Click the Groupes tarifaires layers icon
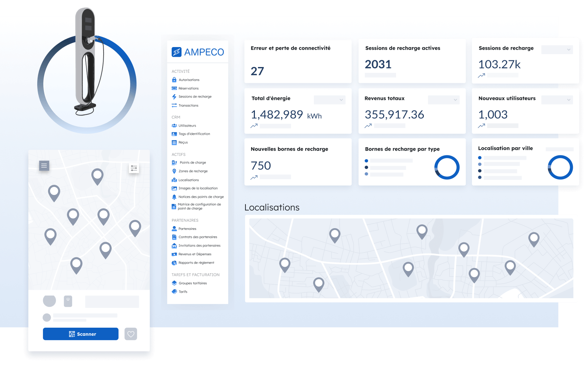 pyautogui.click(x=174, y=283)
